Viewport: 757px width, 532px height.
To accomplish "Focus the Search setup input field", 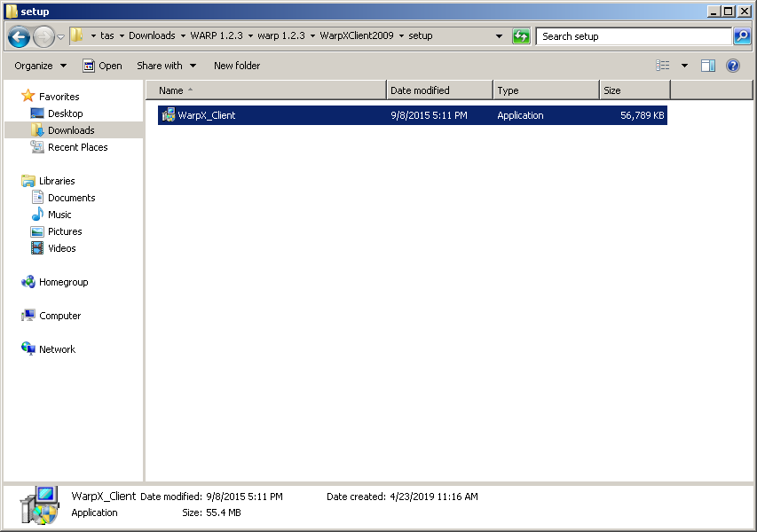I will [634, 36].
